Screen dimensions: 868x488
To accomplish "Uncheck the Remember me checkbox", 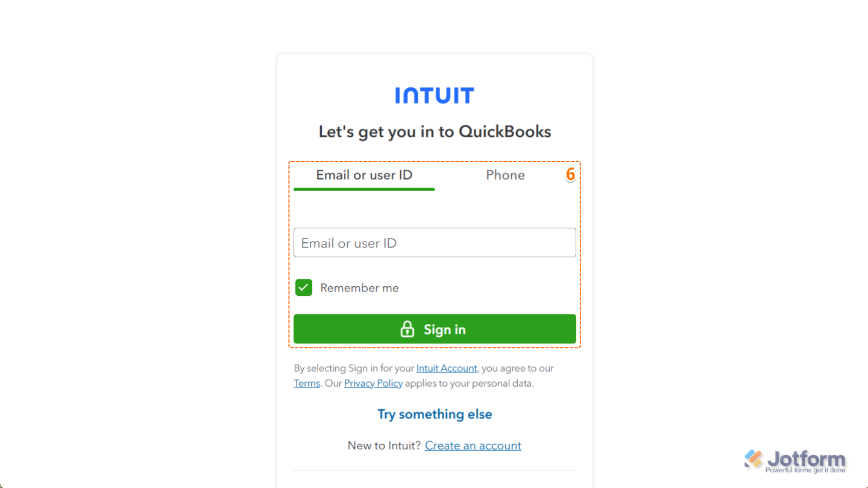I will [x=304, y=287].
